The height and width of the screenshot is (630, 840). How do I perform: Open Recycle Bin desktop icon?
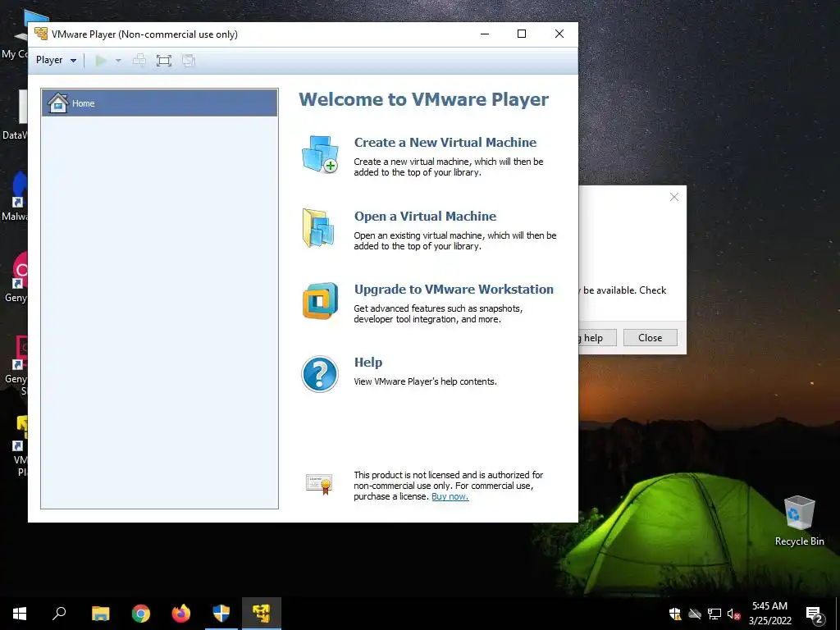(x=799, y=520)
